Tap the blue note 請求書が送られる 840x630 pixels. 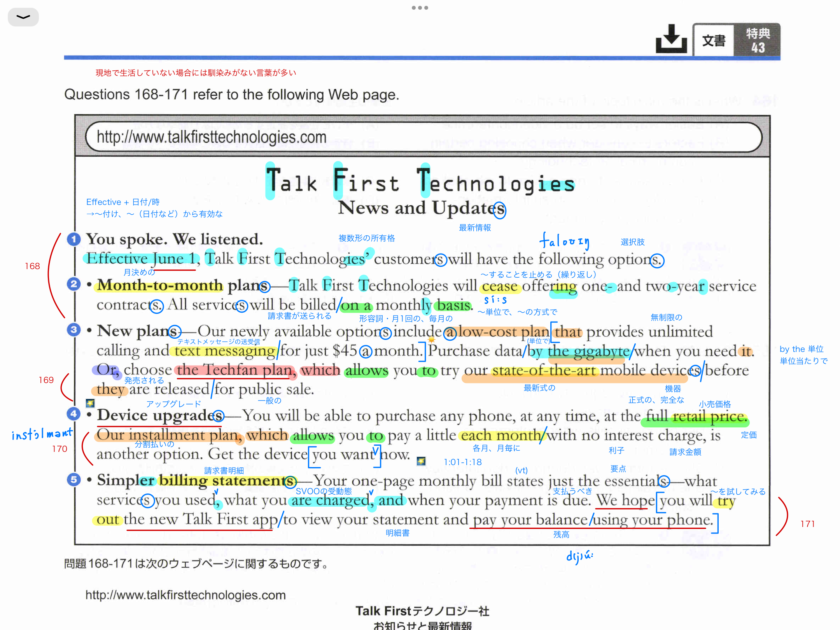coord(299,316)
